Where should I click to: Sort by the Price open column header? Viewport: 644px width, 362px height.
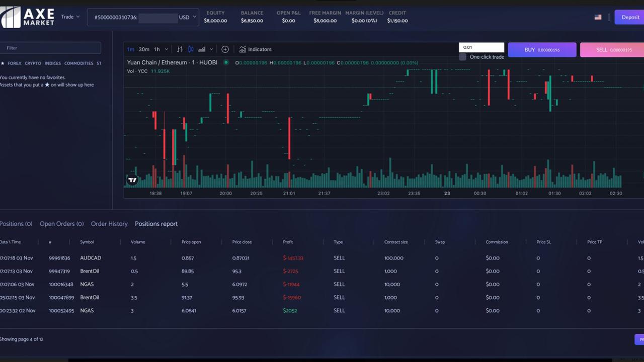(191, 242)
